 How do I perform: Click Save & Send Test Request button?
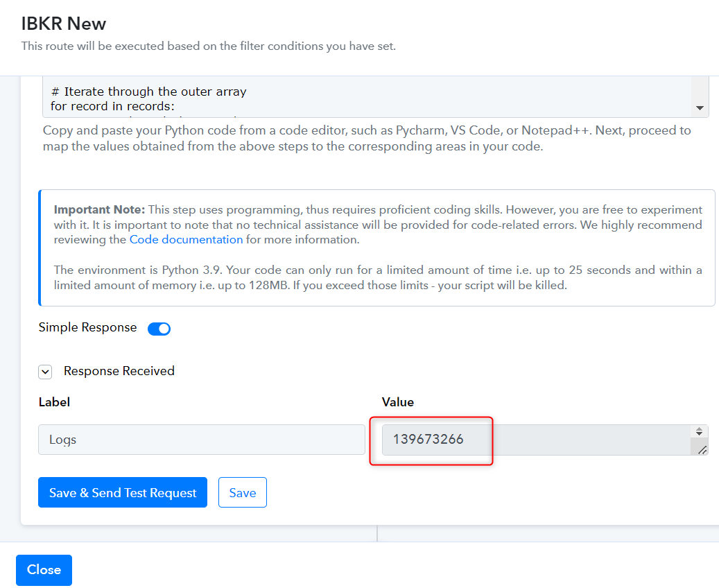pyautogui.click(x=123, y=492)
